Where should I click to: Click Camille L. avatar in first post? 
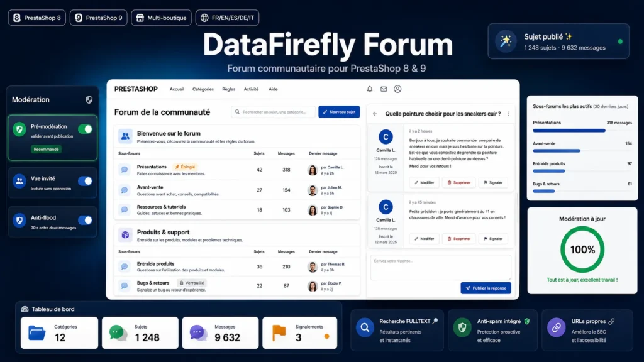pos(386,136)
